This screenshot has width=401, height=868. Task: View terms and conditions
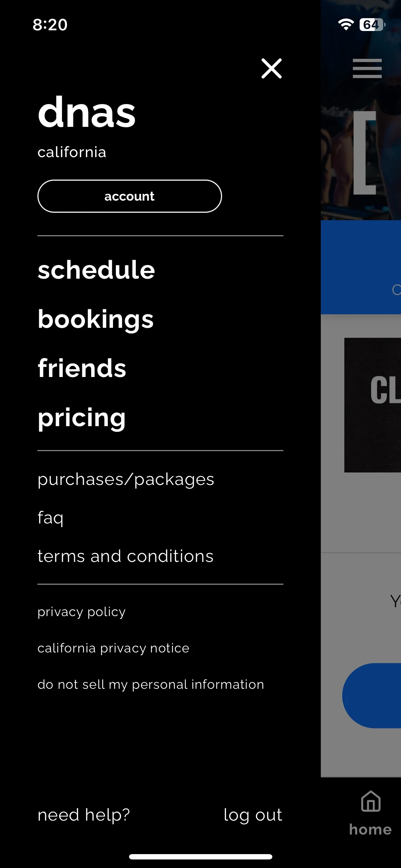(x=125, y=556)
